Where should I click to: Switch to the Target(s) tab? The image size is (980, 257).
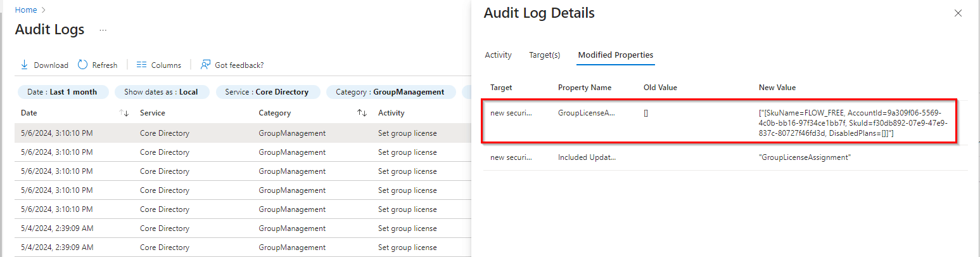click(544, 55)
